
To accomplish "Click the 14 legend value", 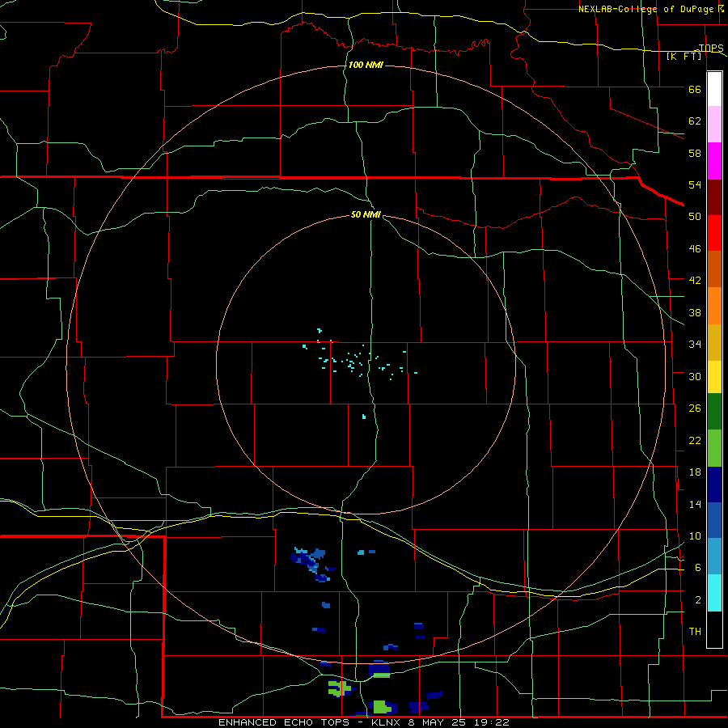I will pos(695,504).
